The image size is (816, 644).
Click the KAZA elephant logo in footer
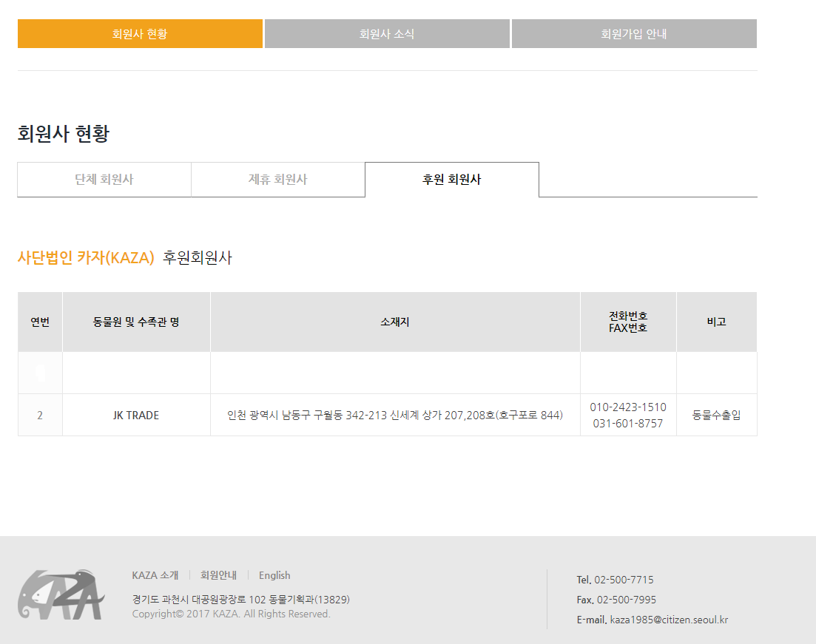61,594
